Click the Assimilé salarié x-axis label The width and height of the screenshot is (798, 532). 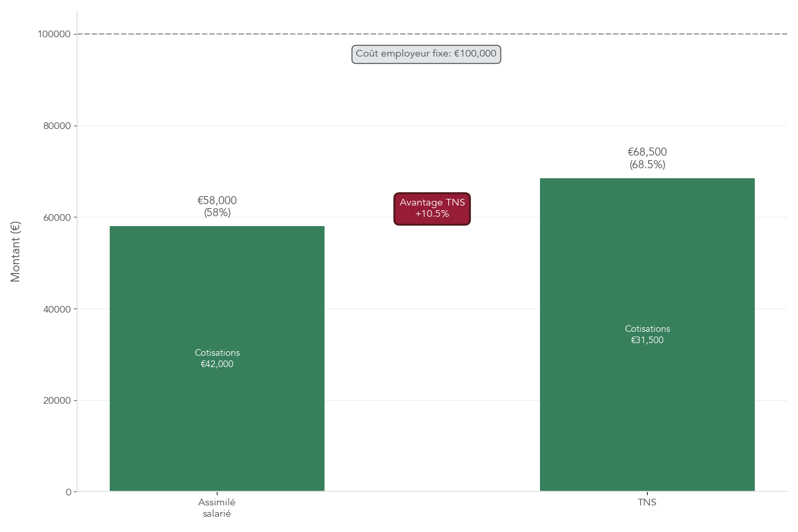(217, 508)
